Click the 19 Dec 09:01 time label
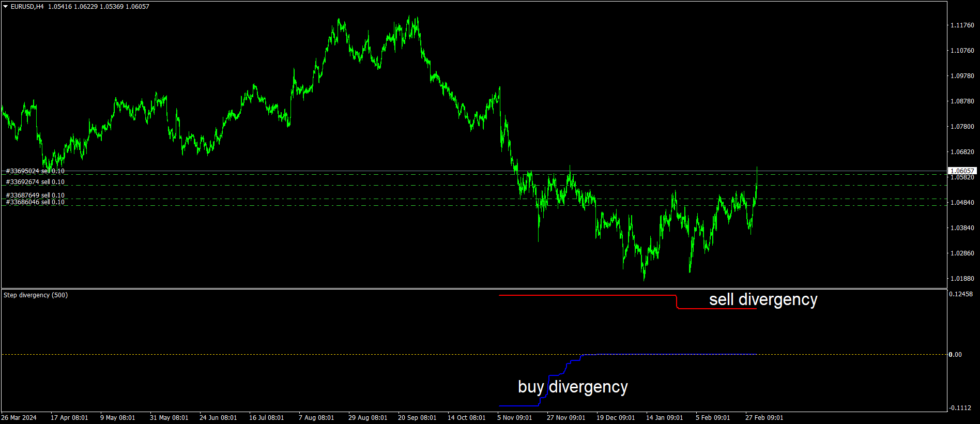The height and width of the screenshot is (424, 980). [616, 418]
